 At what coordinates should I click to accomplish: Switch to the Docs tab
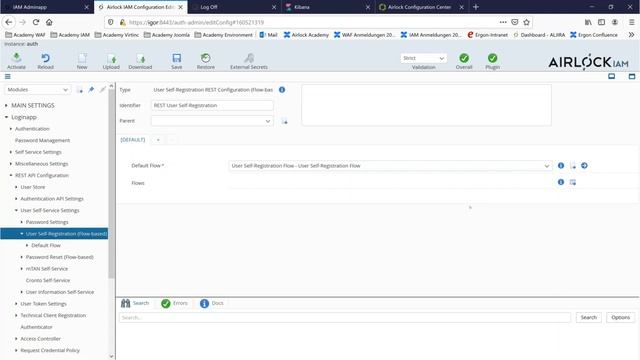(x=212, y=303)
